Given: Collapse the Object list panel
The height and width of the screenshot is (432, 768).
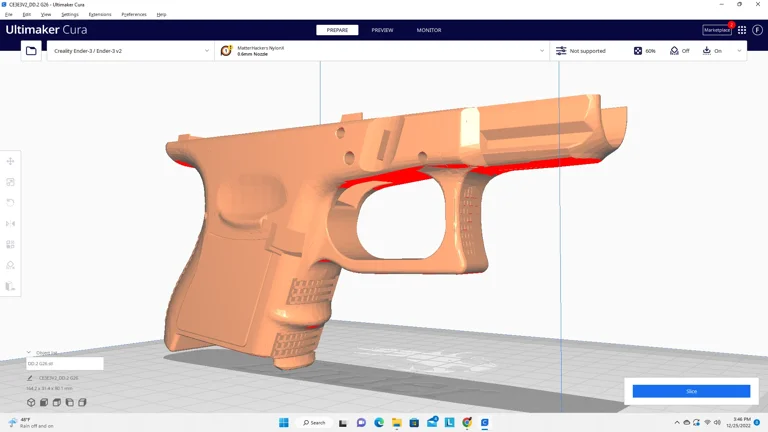Looking at the screenshot, I should point(29,353).
